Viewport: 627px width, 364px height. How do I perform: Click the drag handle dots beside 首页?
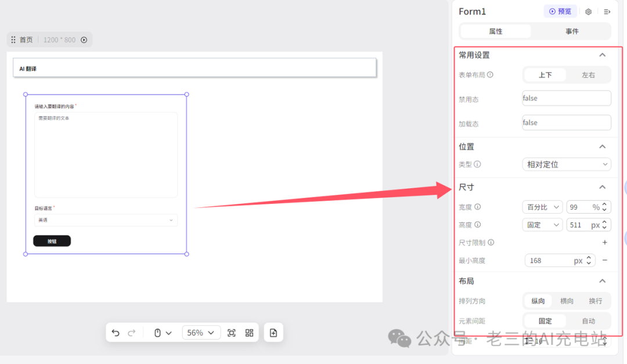pyautogui.click(x=13, y=39)
